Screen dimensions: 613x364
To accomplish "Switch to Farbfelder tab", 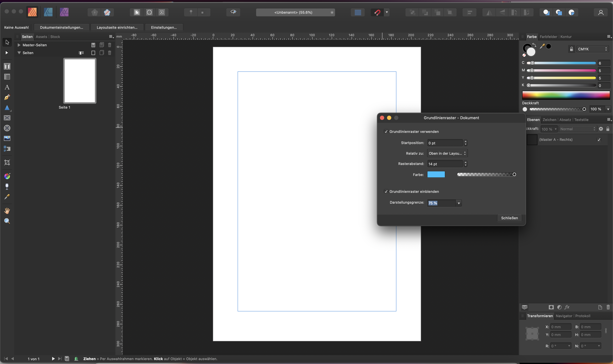I will 548,37.
